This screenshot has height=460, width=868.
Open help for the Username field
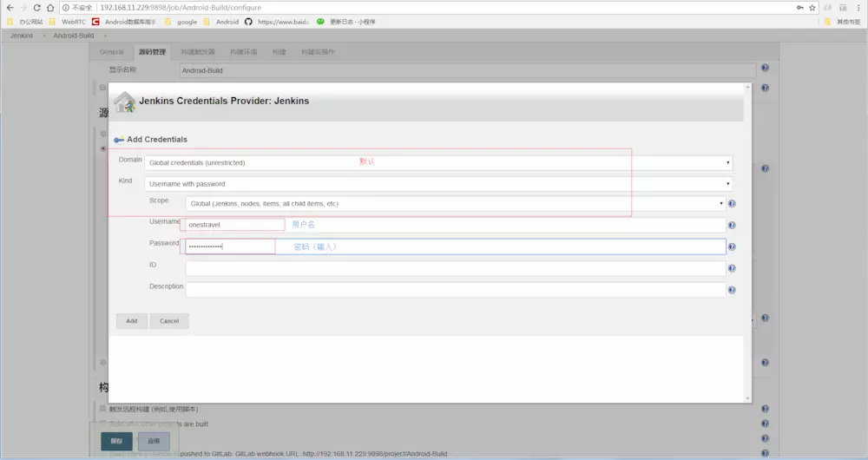732,226
